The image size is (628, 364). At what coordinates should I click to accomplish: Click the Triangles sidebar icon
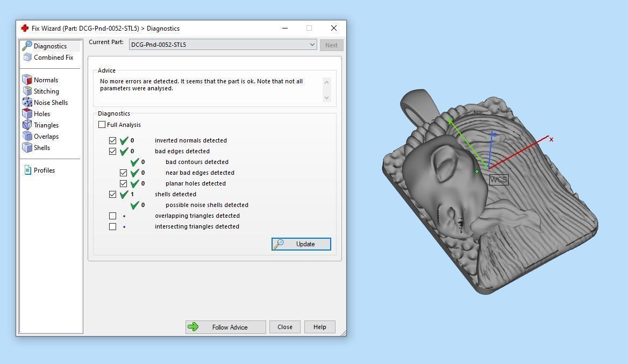pyautogui.click(x=27, y=125)
